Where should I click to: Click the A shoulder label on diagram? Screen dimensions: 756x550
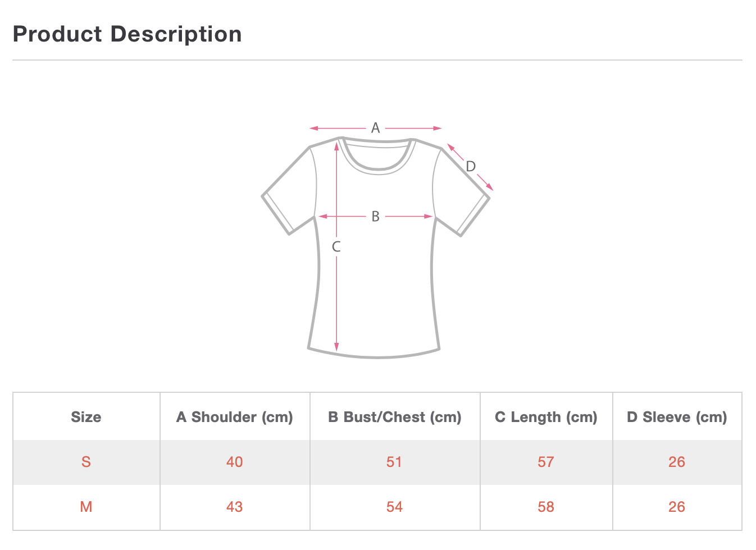click(376, 128)
